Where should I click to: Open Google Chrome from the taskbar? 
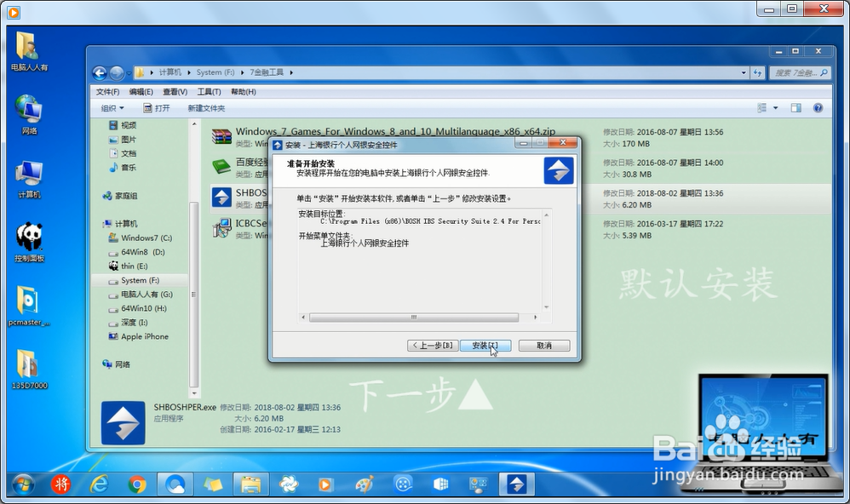coord(137,484)
